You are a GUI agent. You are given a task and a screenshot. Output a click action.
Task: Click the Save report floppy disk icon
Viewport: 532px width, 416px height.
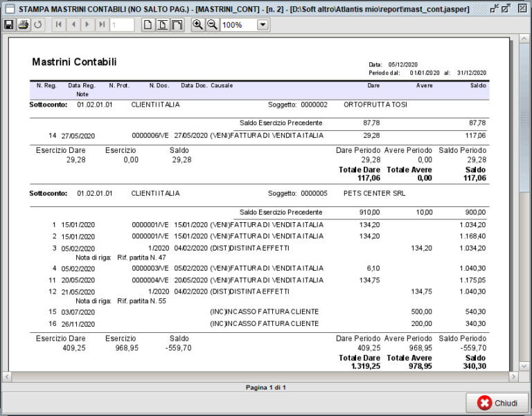click(x=8, y=25)
